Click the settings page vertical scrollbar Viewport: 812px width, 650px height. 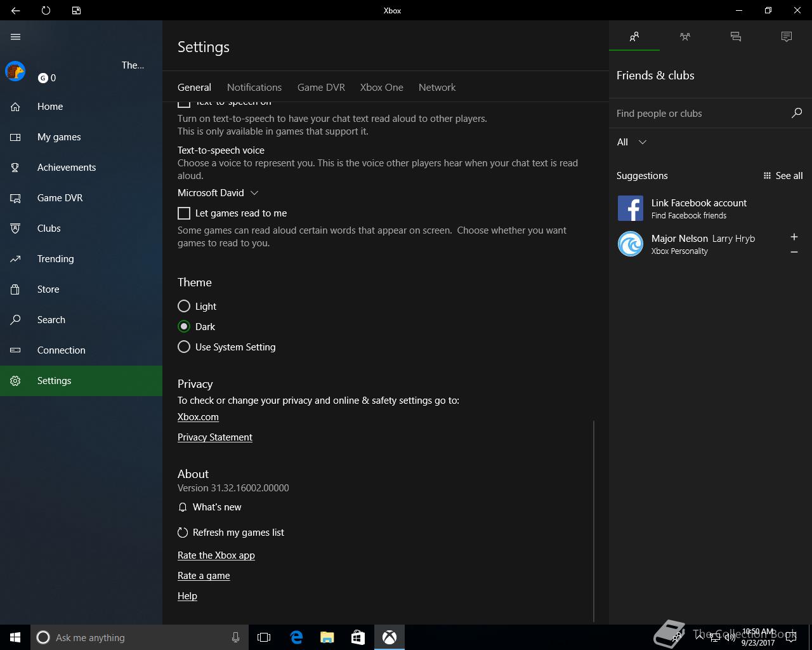pos(594,521)
